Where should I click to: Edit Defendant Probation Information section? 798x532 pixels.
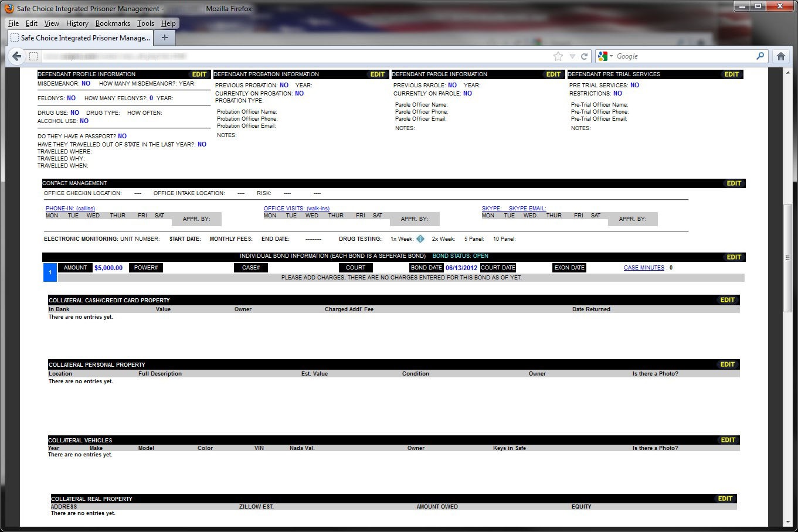coord(378,74)
